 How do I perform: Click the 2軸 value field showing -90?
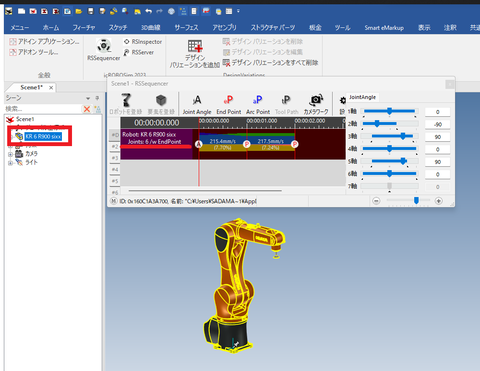pos(437,124)
